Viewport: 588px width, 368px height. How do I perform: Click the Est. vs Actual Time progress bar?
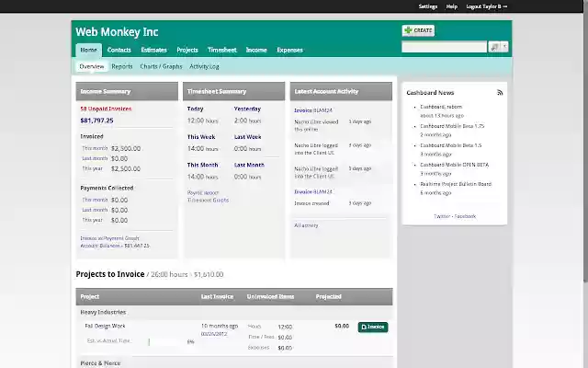(165, 341)
